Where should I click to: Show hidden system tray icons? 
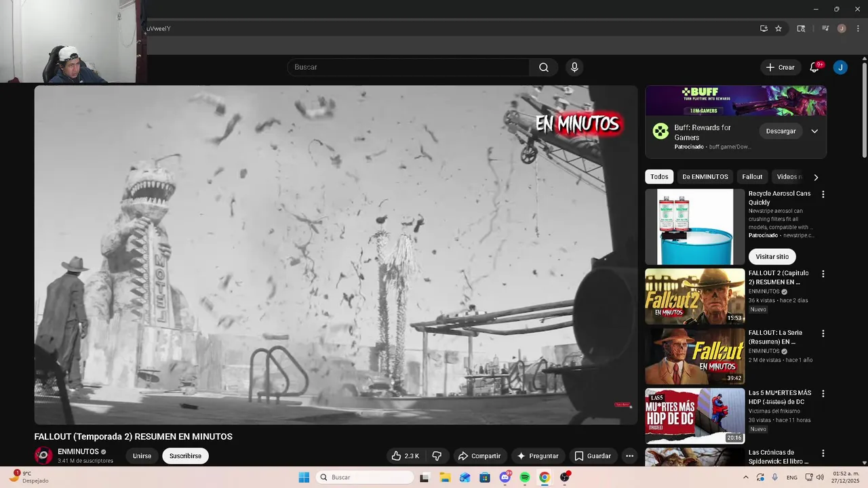746,477
